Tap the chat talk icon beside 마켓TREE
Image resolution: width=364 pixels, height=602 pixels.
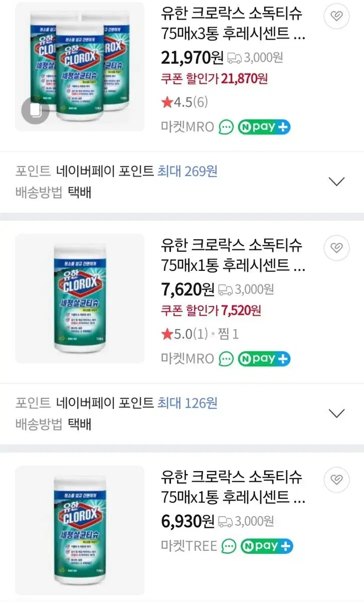tap(229, 546)
